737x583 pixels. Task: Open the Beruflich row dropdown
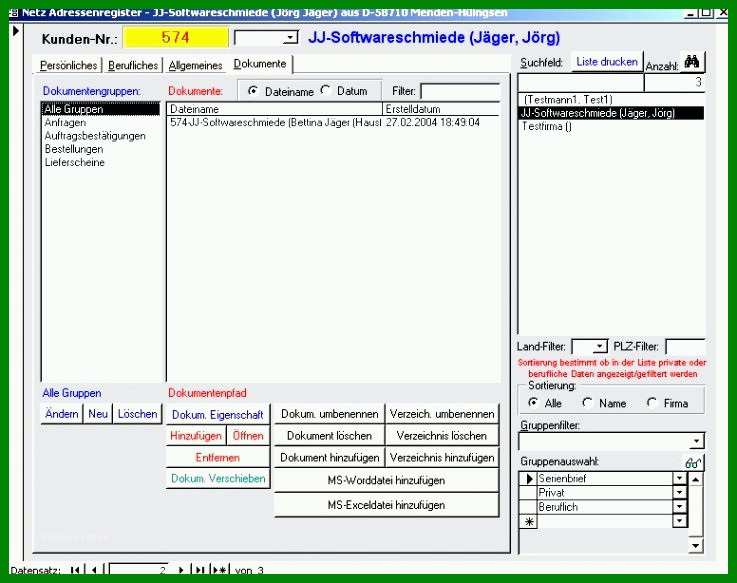[x=680, y=507]
